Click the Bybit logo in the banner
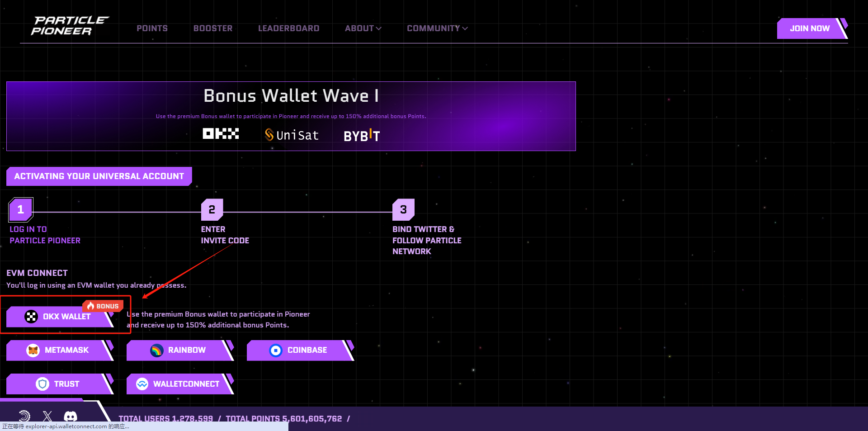 [362, 135]
